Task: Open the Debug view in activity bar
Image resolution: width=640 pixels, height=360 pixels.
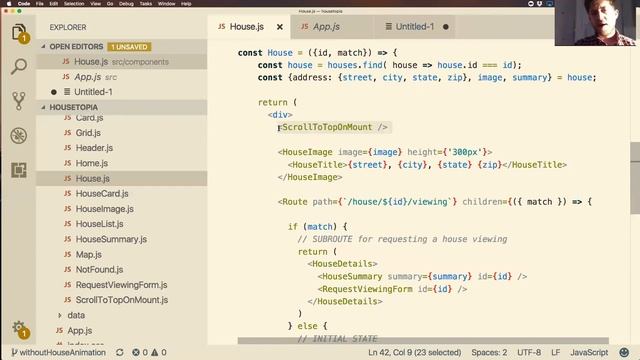Action: click(x=19, y=136)
